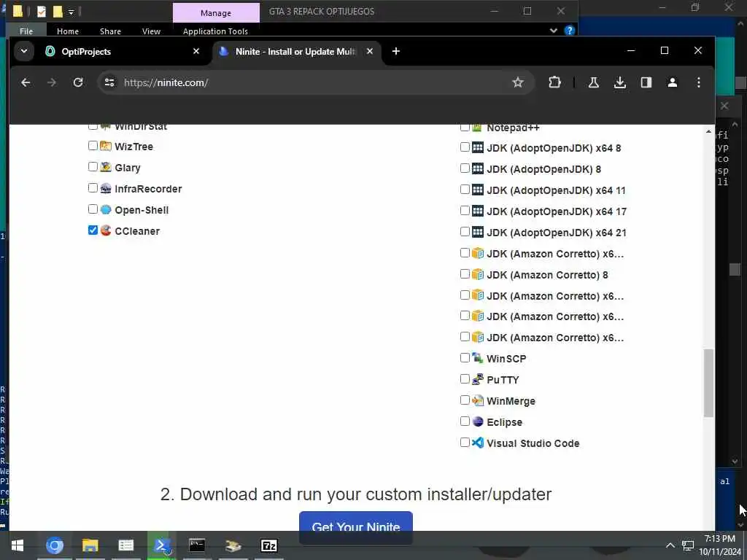
Task: Click the Visual Studio Code icon
Action: point(477,443)
